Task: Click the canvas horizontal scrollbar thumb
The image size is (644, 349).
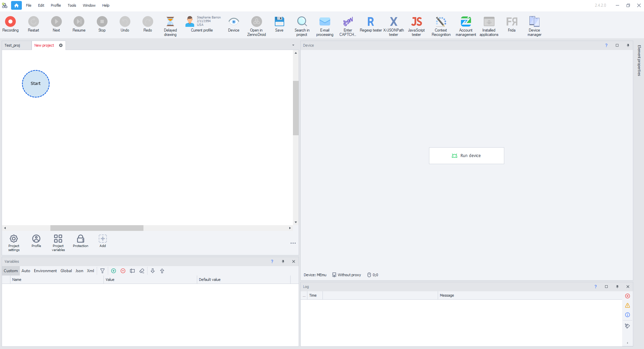Action: [97, 228]
